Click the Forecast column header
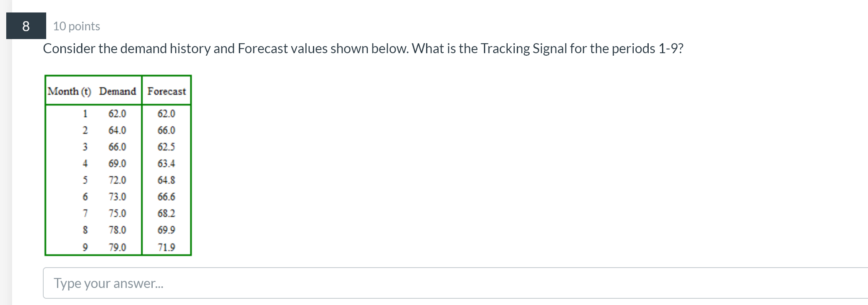This screenshot has height=305, width=868. coord(166,91)
